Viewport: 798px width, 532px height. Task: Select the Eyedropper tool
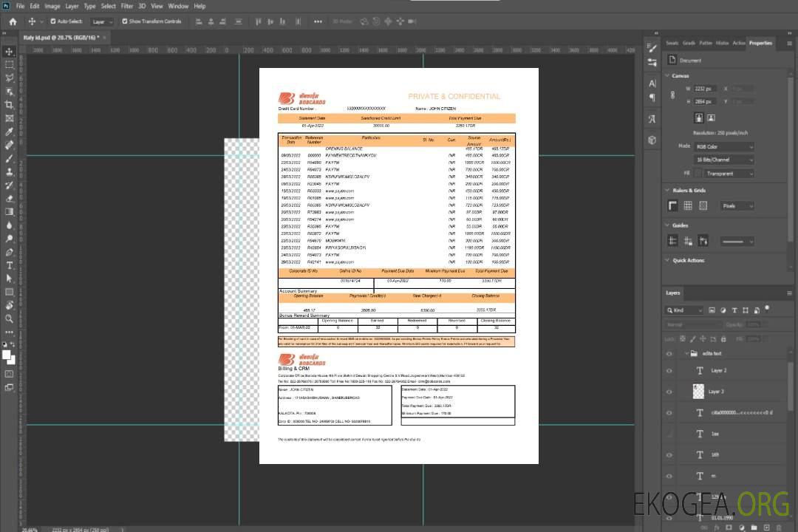[9, 132]
